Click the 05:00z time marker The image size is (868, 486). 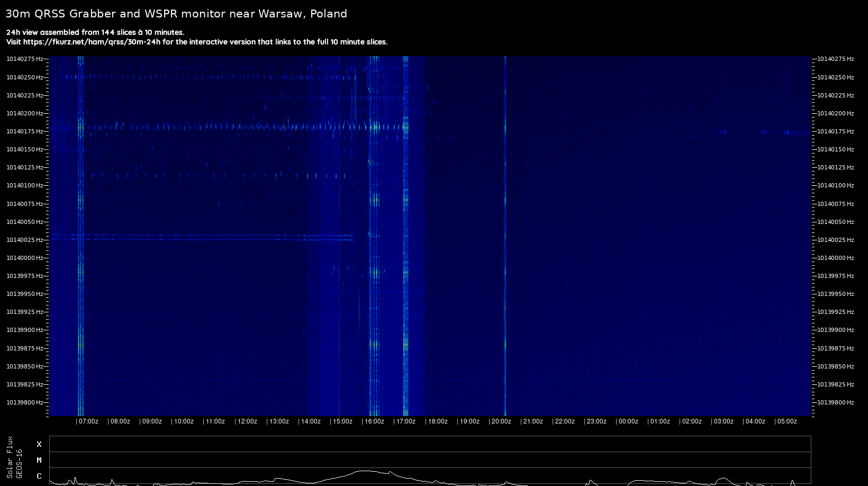[x=786, y=421]
